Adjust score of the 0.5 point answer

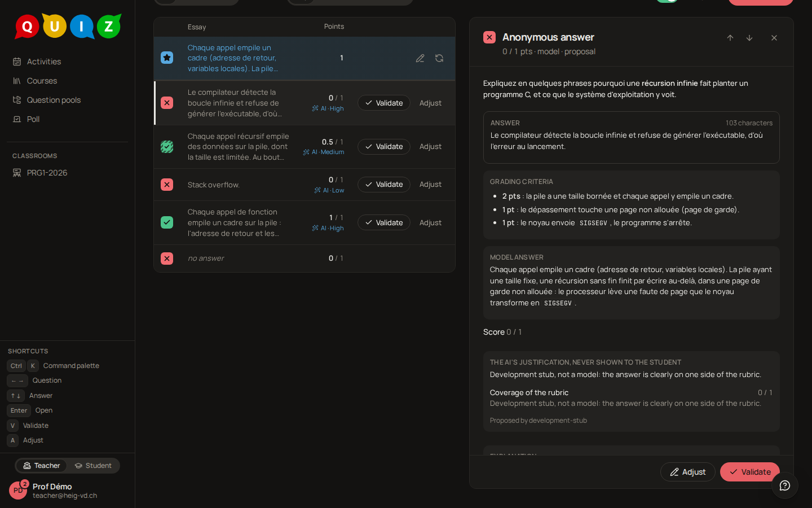coord(430,147)
